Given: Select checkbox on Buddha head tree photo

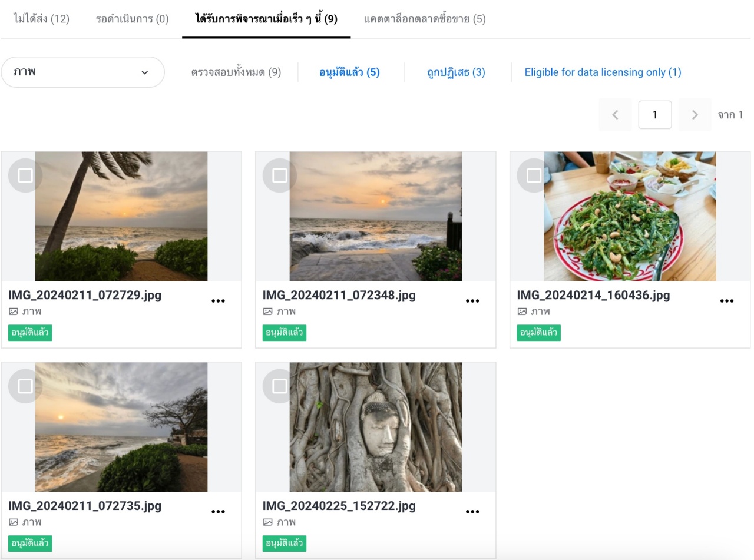Looking at the screenshot, I should pos(280,386).
